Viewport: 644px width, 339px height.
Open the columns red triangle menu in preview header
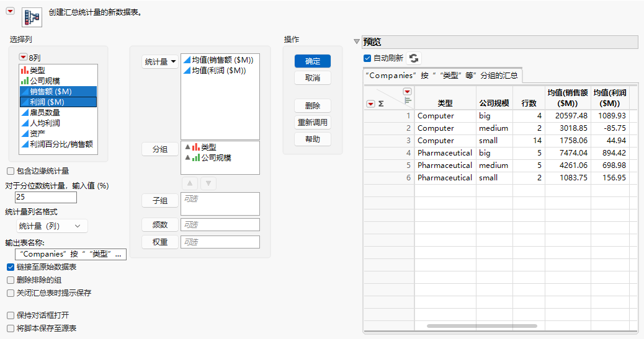(x=407, y=92)
